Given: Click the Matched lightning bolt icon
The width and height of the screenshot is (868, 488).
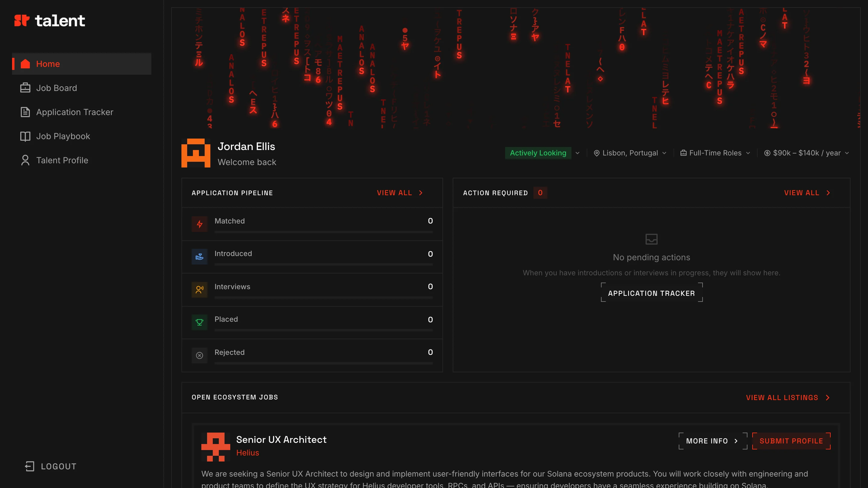Looking at the screenshot, I should (x=200, y=224).
